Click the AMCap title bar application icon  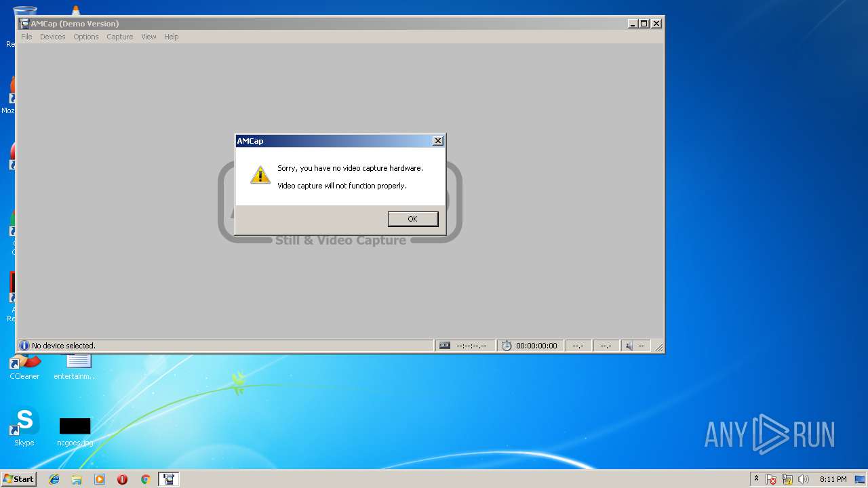tap(24, 24)
